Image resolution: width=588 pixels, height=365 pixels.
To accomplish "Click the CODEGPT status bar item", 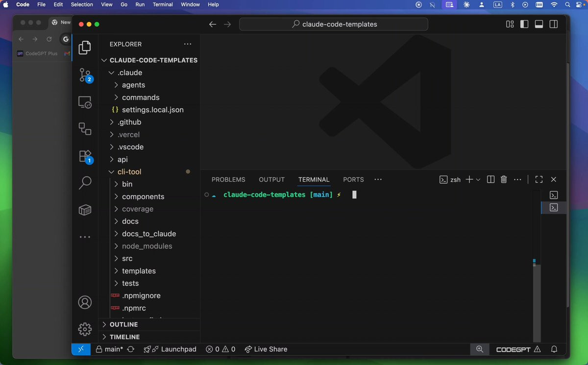I will click(518, 349).
